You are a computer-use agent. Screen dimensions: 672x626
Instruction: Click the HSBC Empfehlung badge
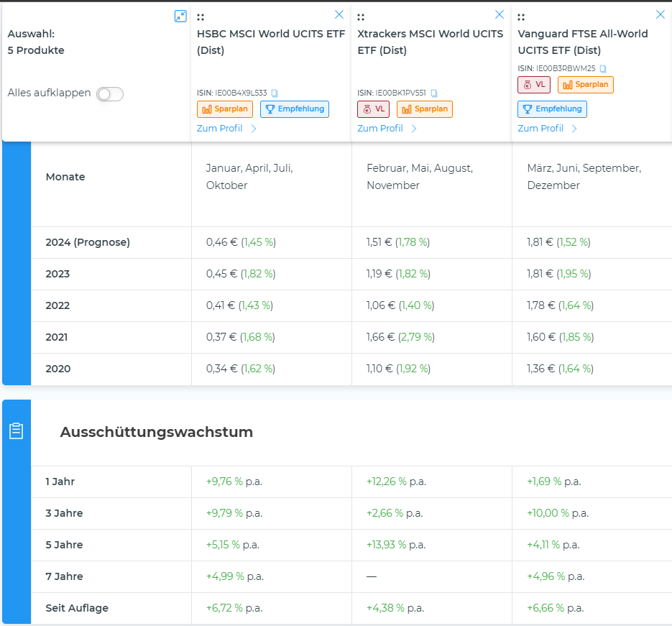click(x=295, y=109)
